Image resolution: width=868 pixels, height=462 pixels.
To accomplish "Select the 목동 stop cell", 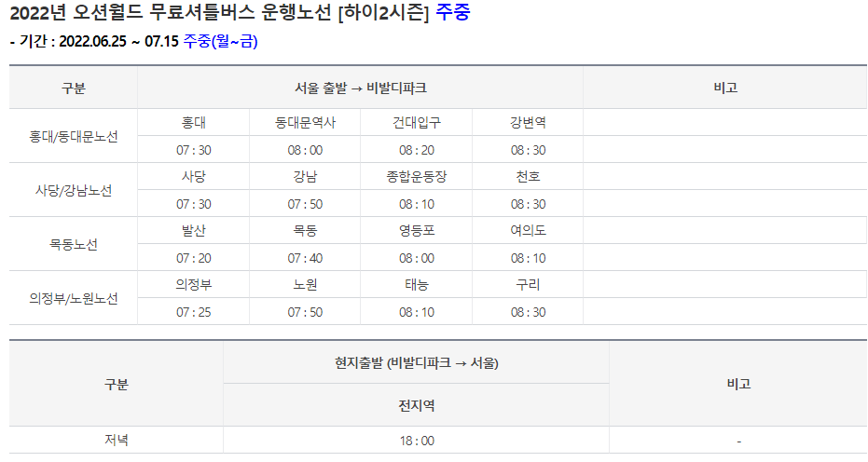I will pos(305,231).
